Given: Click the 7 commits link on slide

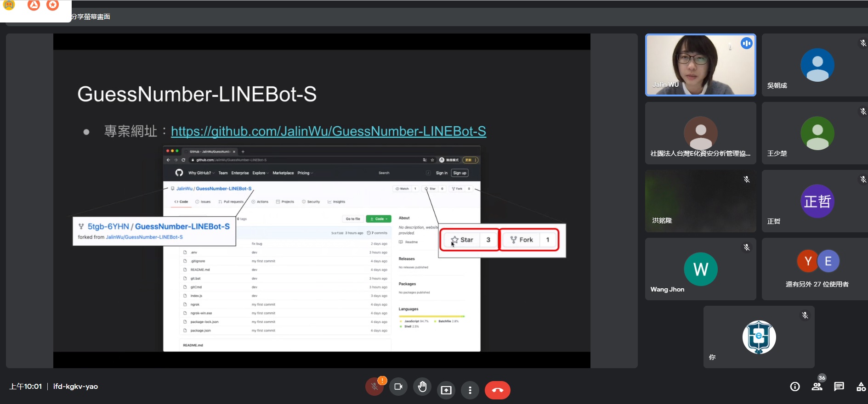Looking at the screenshot, I should tap(377, 233).
